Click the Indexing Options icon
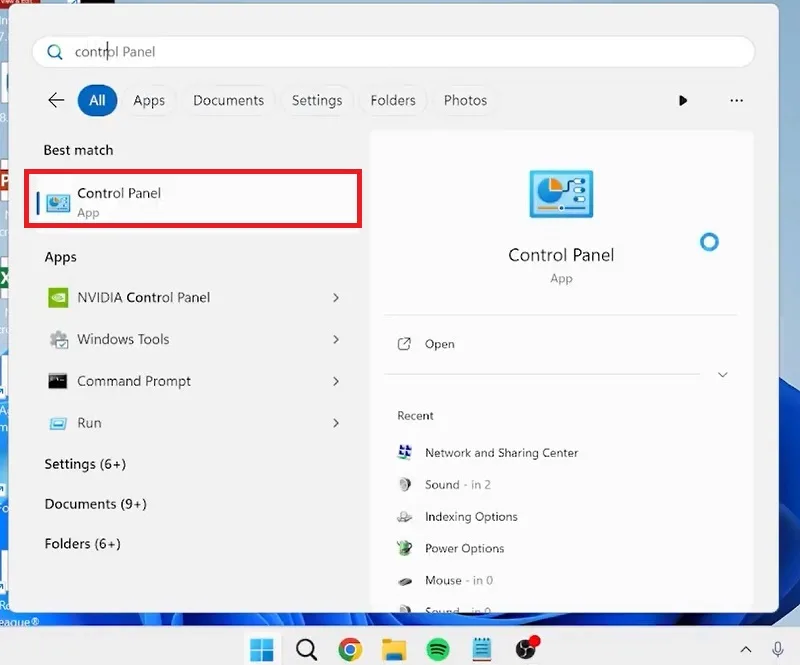800x665 pixels. (405, 516)
